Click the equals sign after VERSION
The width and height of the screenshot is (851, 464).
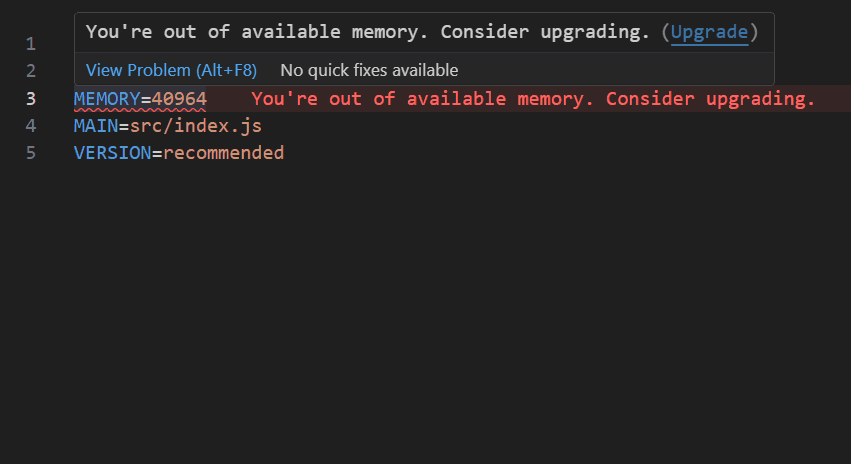(157, 153)
